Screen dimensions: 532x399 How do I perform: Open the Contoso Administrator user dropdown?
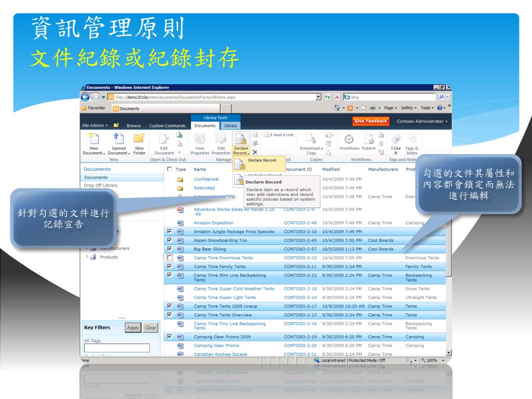pos(422,121)
